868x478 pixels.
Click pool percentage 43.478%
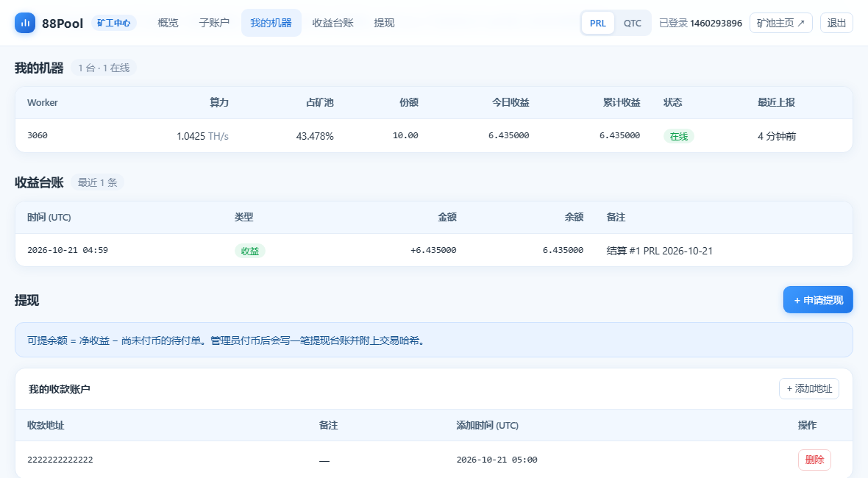[315, 136]
